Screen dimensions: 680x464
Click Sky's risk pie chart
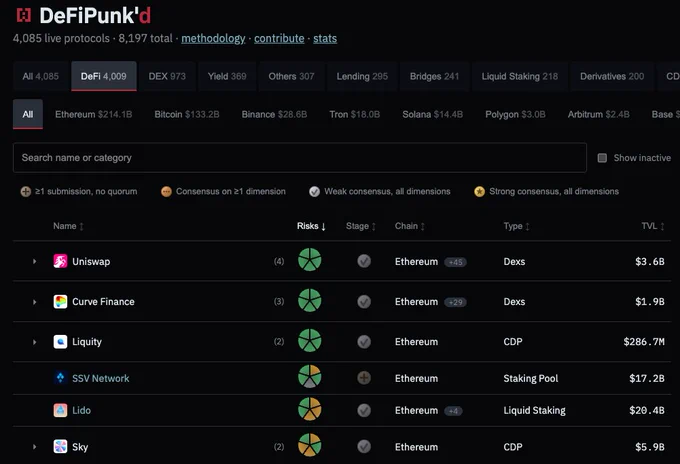click(x=310, y=445)
